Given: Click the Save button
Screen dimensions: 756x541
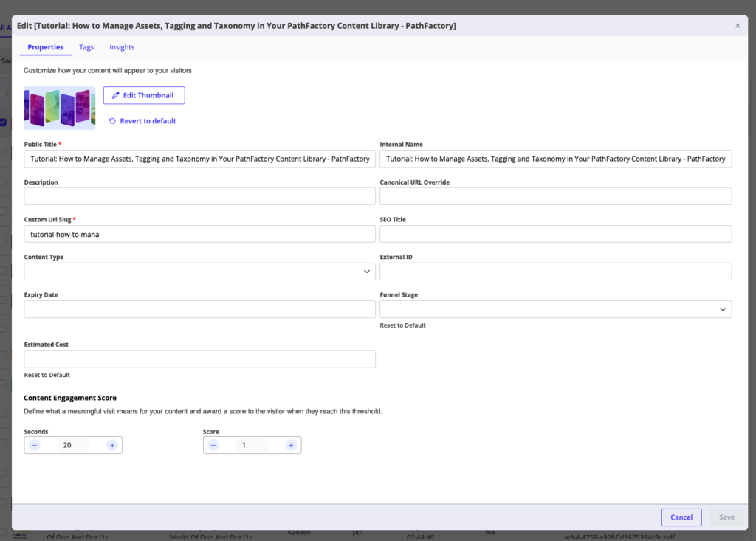Looking at the screenshot, I should coord(726,517).
